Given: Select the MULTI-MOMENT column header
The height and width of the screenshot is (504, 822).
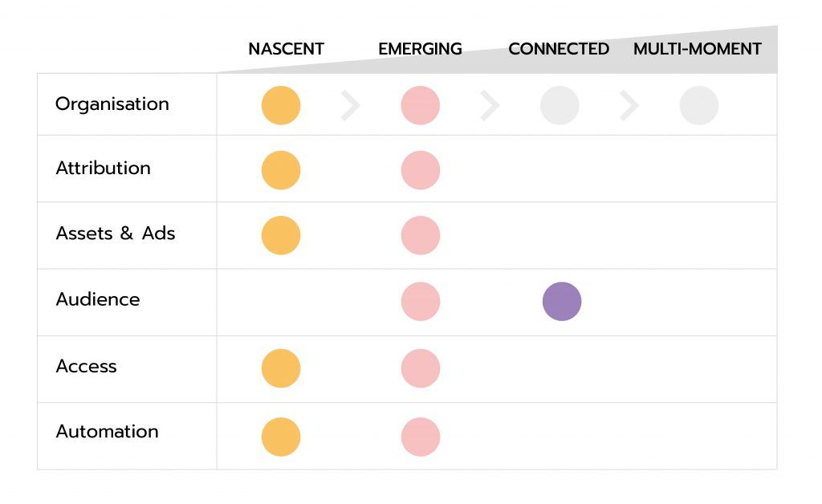Looking at the screenshot, I should pyautogui.click(x=697, y=49).
